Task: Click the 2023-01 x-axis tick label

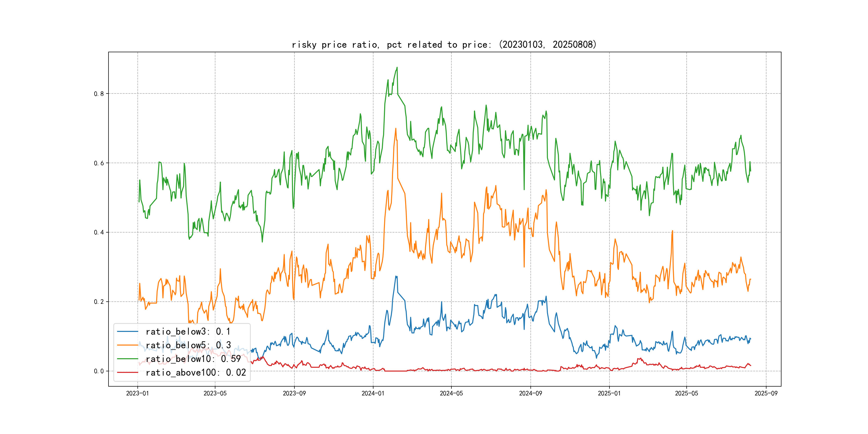Action: (x=137, y=393)
